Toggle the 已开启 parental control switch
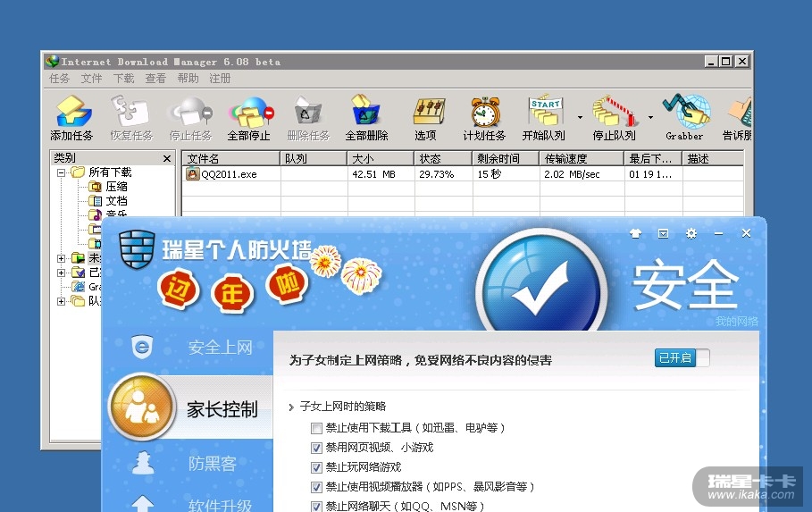 682,357
